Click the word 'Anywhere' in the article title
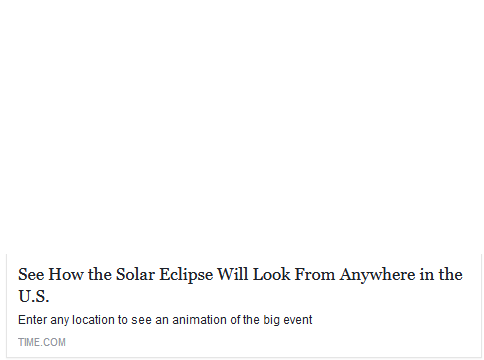484x360 pixels. point(377,275)
